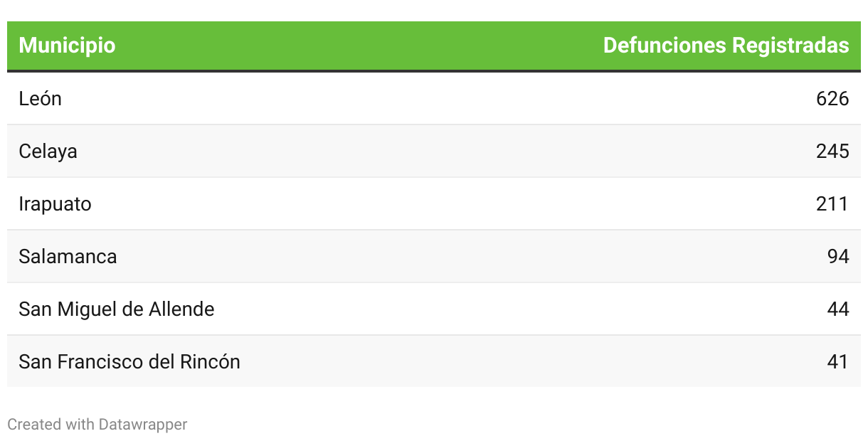Click the Salamanca municipality name
The width and height of the screenshot is (868, 441).
pos(68,257)
